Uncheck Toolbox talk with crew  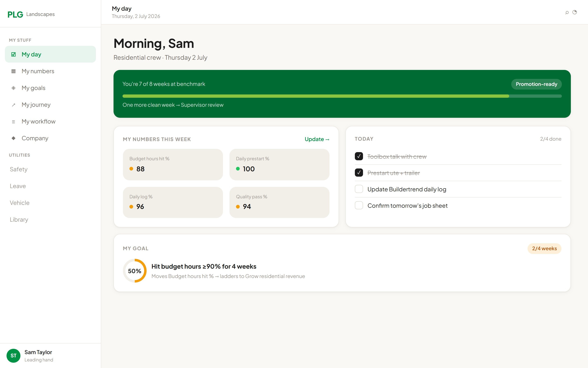tap(359, 156)
